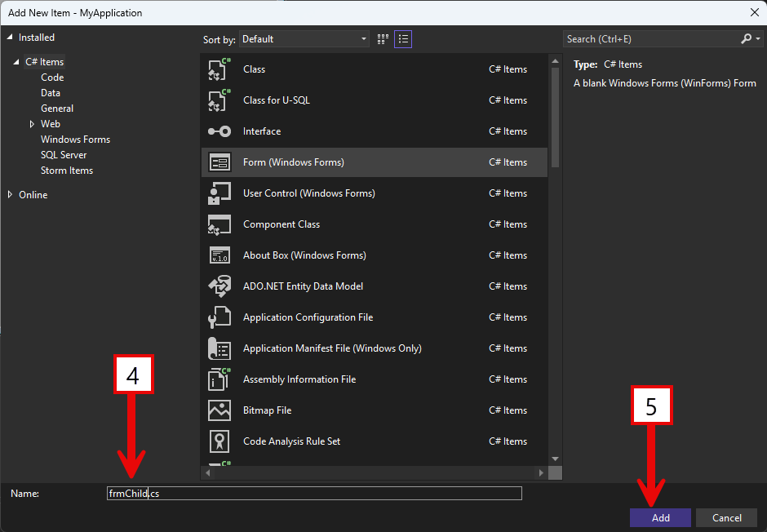Select the About Box template icon
The height and width of the screenshot is (532, 767).
pos(219,255)
